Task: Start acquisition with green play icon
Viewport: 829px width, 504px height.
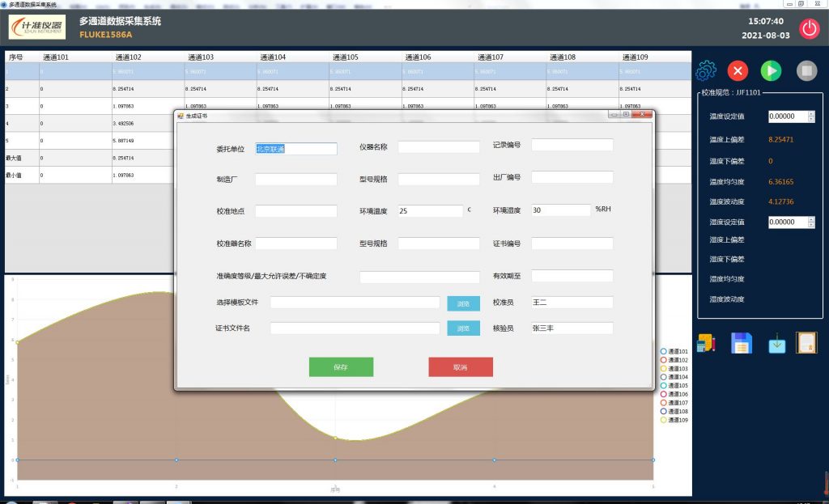Action: (772, 71)
